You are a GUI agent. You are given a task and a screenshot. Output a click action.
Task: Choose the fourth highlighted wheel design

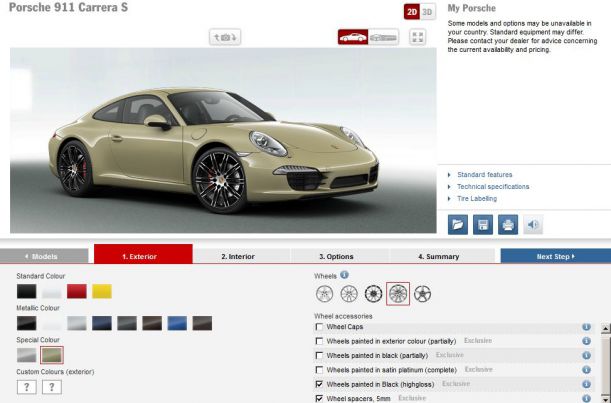point(398,293)
